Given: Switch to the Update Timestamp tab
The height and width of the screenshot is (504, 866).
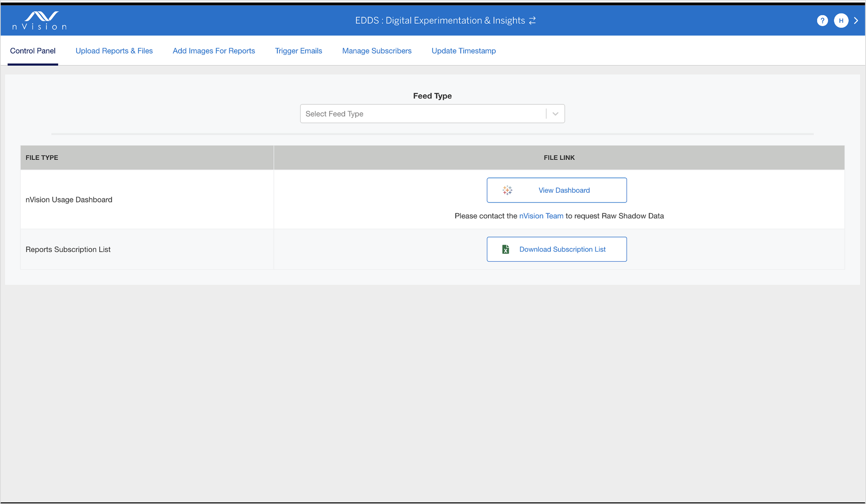Looking at the screenshot, I should tap(464, 51).
